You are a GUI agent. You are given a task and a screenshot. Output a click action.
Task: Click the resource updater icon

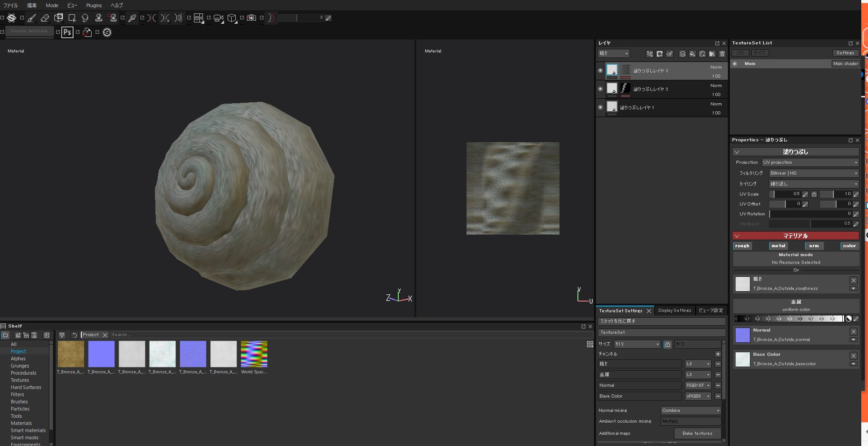87,32
